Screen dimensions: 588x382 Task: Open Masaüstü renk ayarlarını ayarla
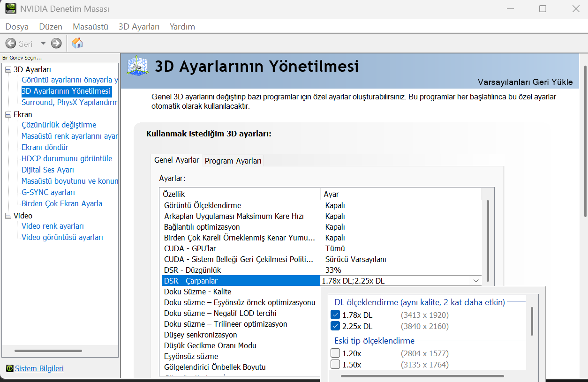70,136
